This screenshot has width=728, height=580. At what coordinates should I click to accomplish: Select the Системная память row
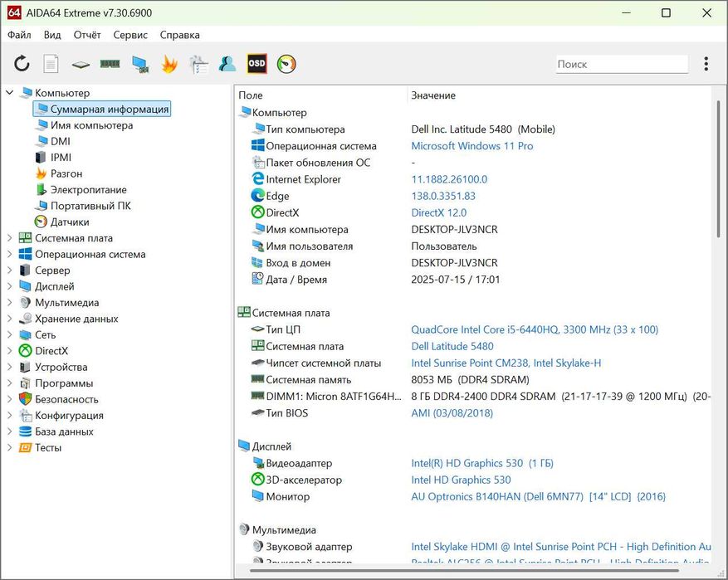[473, 379]
